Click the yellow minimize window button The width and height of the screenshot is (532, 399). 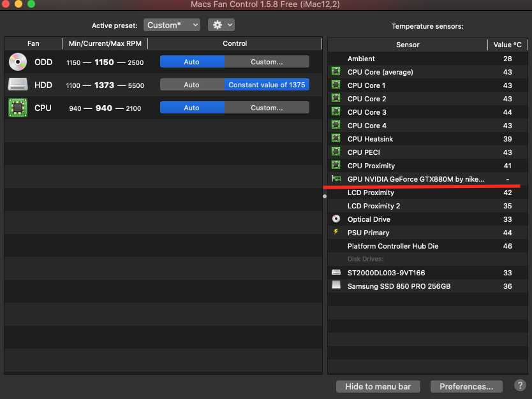tap(18, 4)
